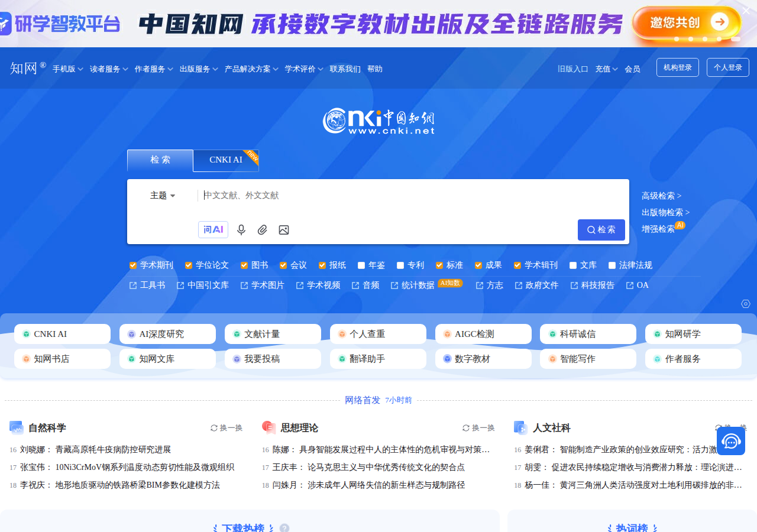
Task: Click the paperclip attachment icon
Action: click(263, 230)
